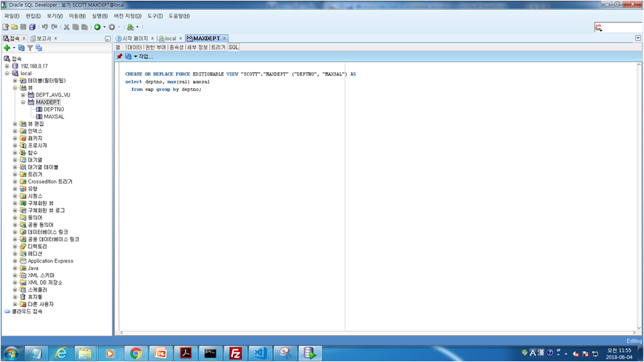Click the Undo toolbar icon

click(45, 27)
